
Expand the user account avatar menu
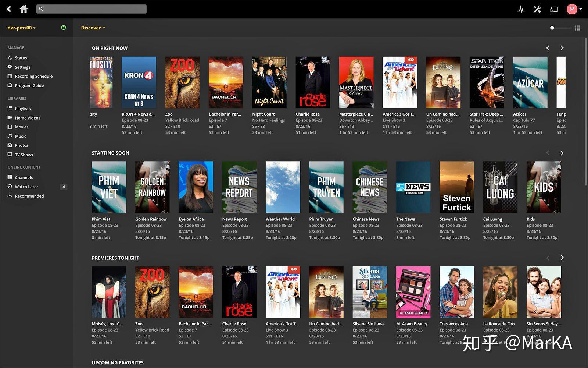(x=574, y=9)
